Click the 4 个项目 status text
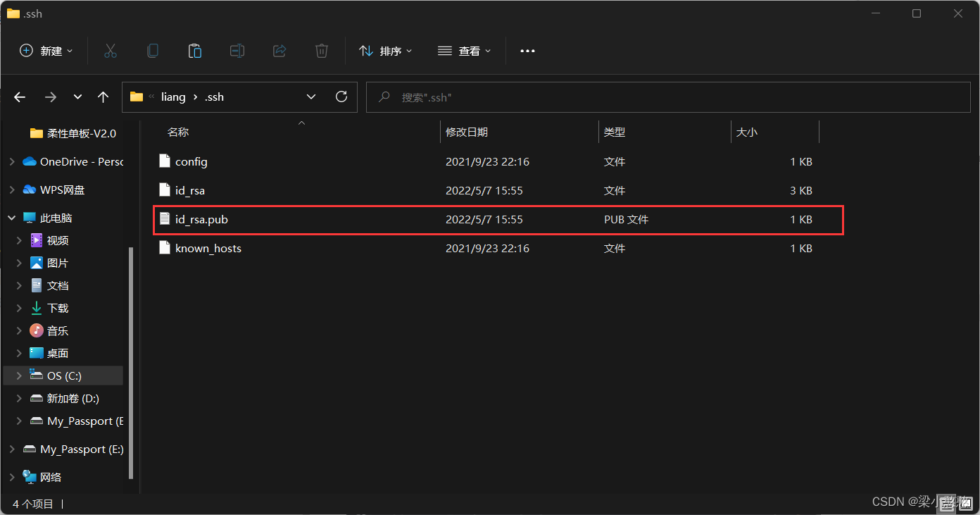980x515 pixels. pyautogui.click(x=33, y=504)
